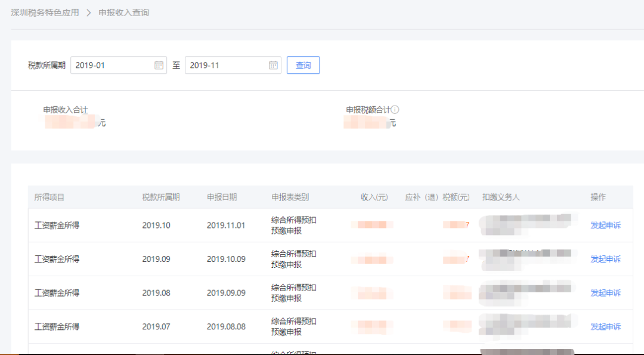Click the 申报日期 column header
644x355 pixels.
coord(222,197)
